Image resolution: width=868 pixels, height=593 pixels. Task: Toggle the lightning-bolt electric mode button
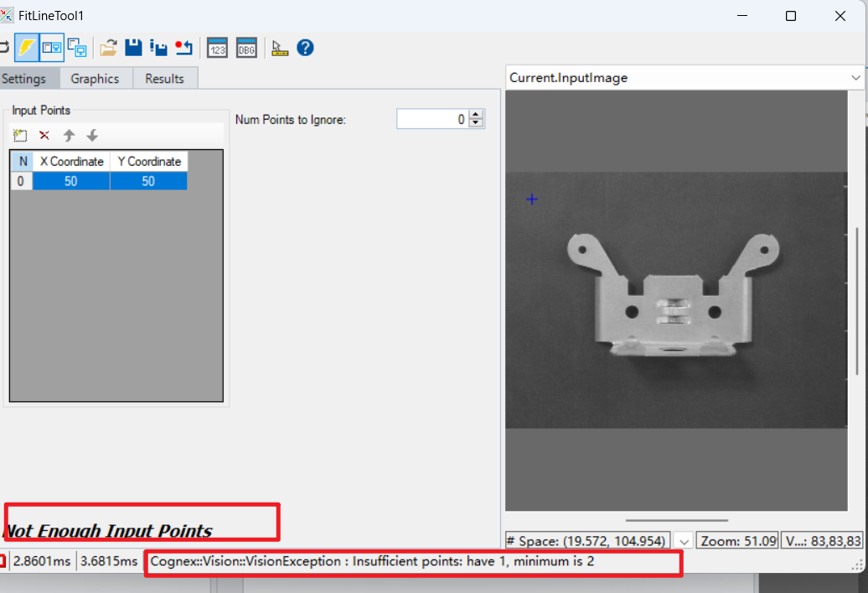pyautogui.click(x=27, y=48)
